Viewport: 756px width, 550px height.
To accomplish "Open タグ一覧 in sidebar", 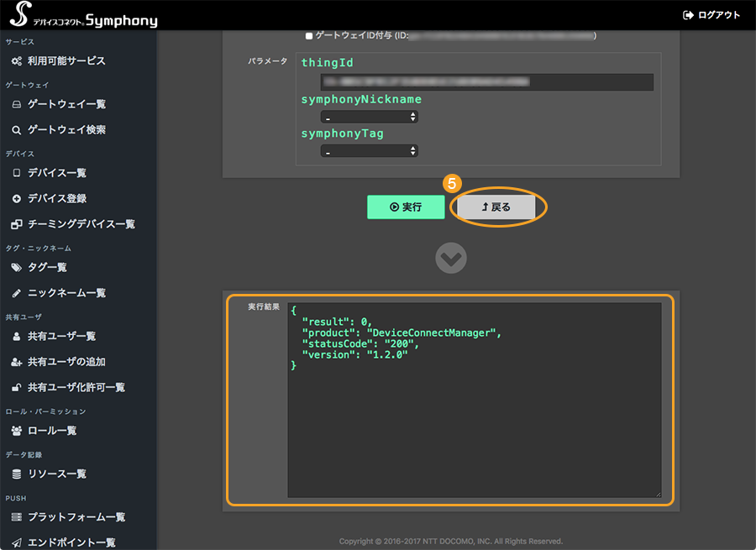I will point(47,268).
